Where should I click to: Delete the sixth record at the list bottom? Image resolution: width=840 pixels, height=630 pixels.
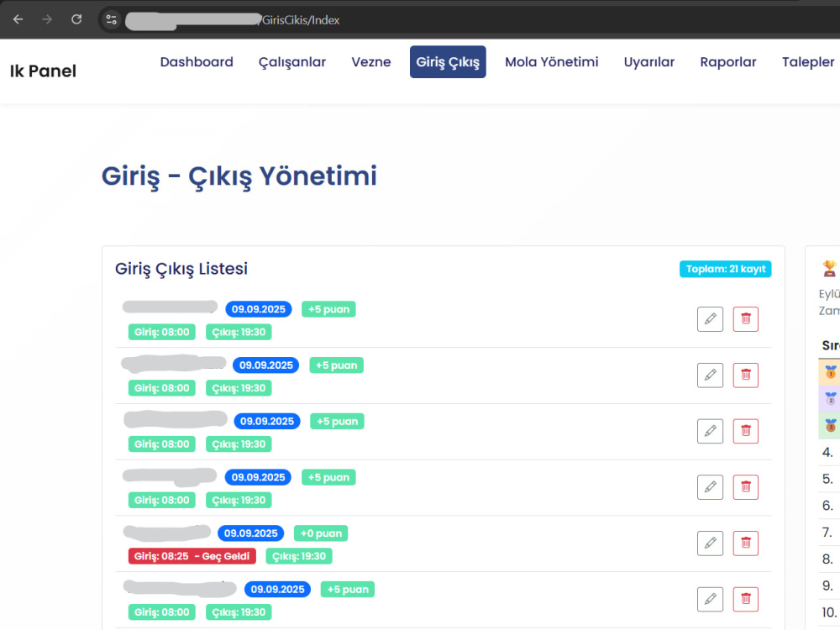point(746,599)
